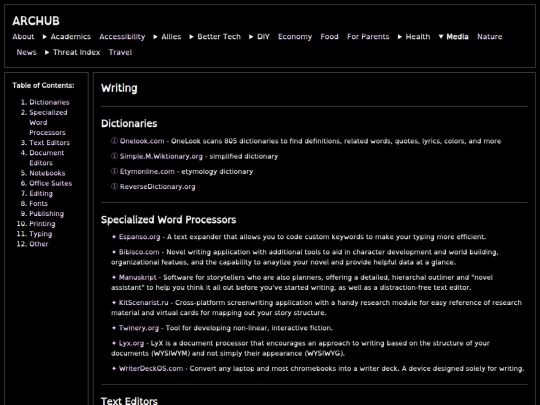Expand the Threat Index menu
The width and height of the screenshot is (540, 405).
pyautogui.click(x=73, y=52)
